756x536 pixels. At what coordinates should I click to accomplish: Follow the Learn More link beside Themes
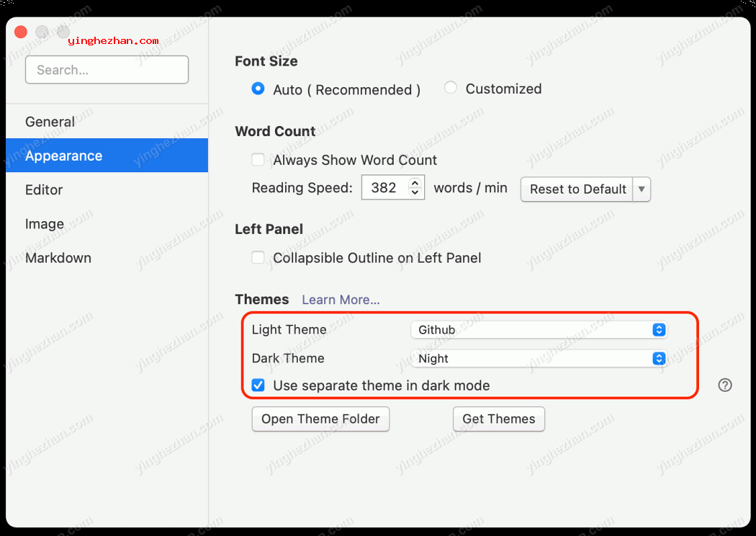coord(341,300)
